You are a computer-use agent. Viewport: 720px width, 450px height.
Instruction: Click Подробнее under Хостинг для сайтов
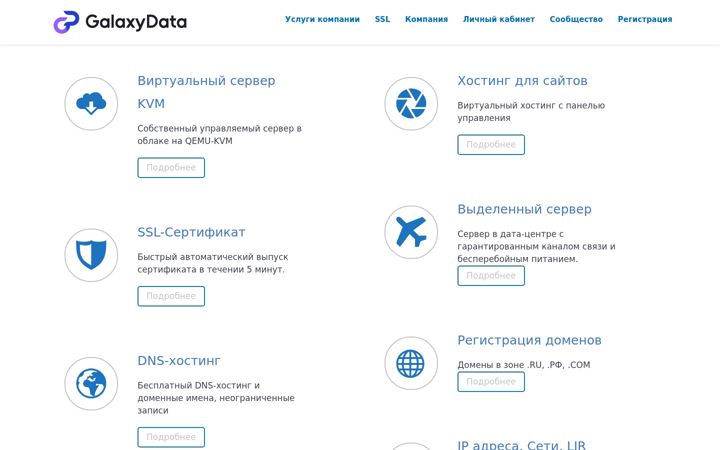click(491, 145)
